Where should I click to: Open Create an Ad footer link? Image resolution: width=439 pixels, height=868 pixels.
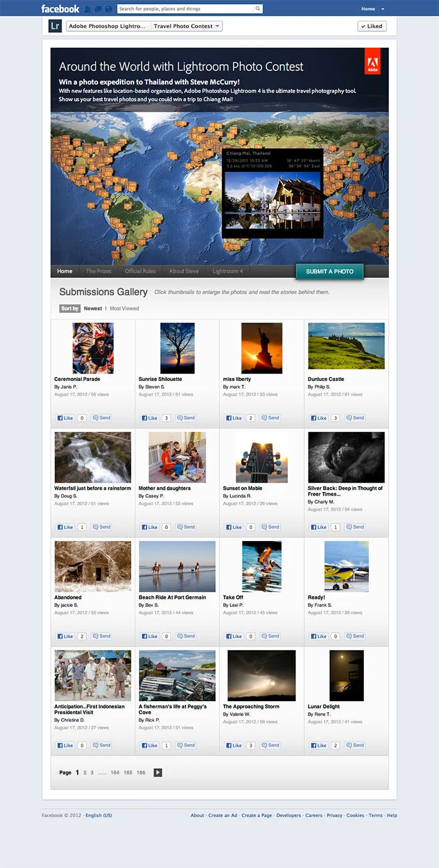(x=223, y=815)
